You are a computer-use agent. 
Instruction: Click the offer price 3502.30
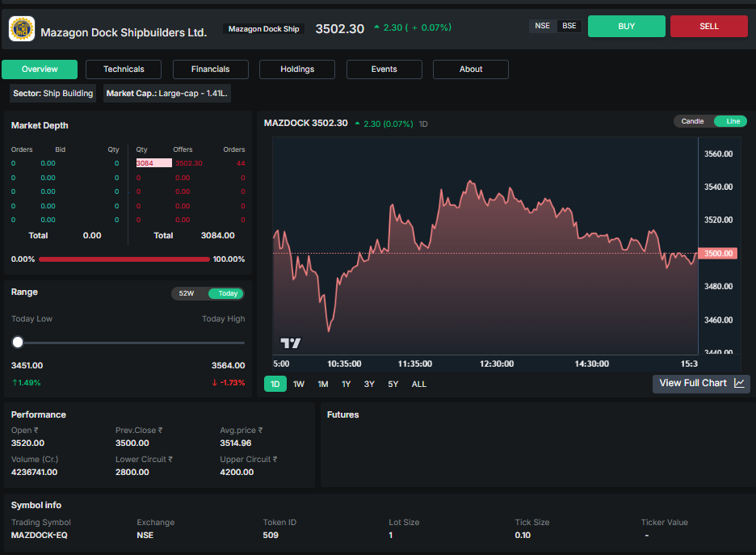point(188,163)
